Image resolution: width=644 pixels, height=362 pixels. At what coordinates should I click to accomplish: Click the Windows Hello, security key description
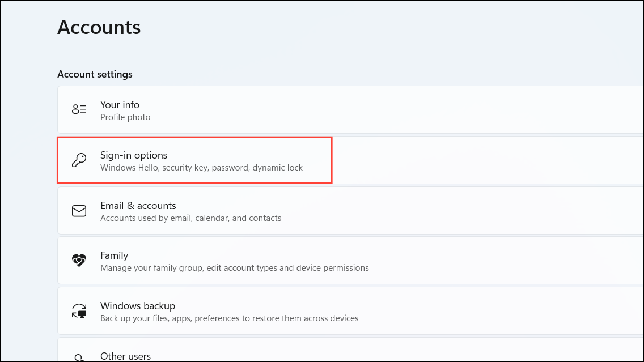pos(202,168)
